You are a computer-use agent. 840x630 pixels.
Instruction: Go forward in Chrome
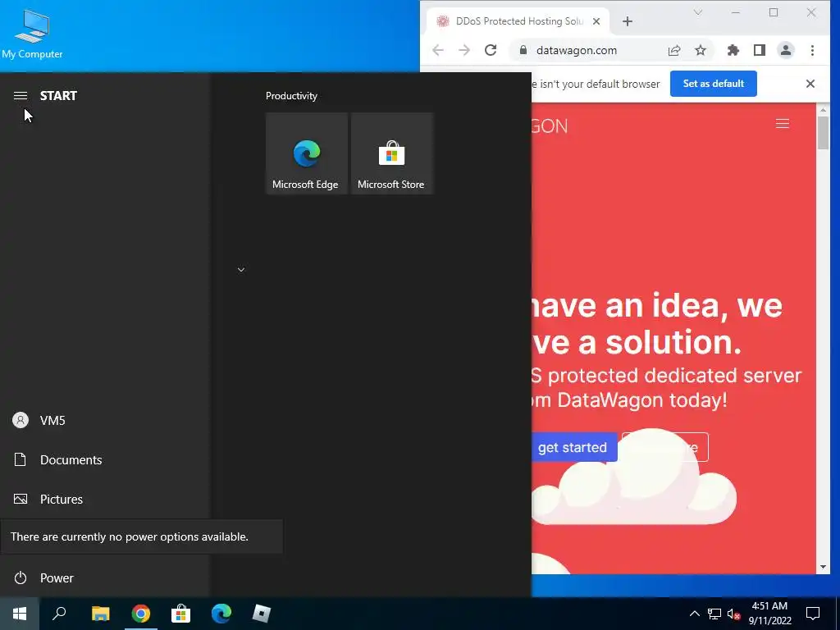pyautogui.click(x=464, y=50)
